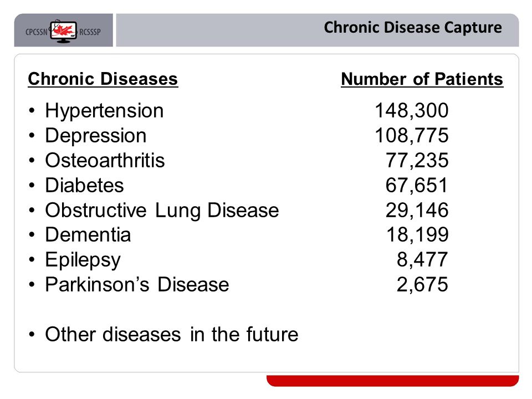Click the 2,675 value

pyautogui.click(x=422, y=284)
